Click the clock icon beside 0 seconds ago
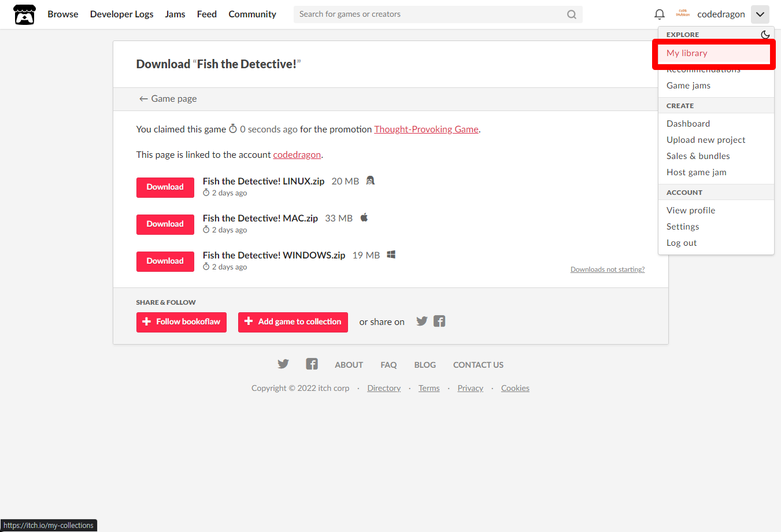 click(x=233, y=129)
